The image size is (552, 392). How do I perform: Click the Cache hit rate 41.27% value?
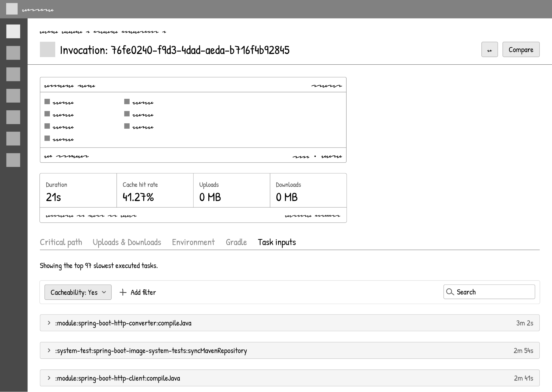[x=138, y=197]
